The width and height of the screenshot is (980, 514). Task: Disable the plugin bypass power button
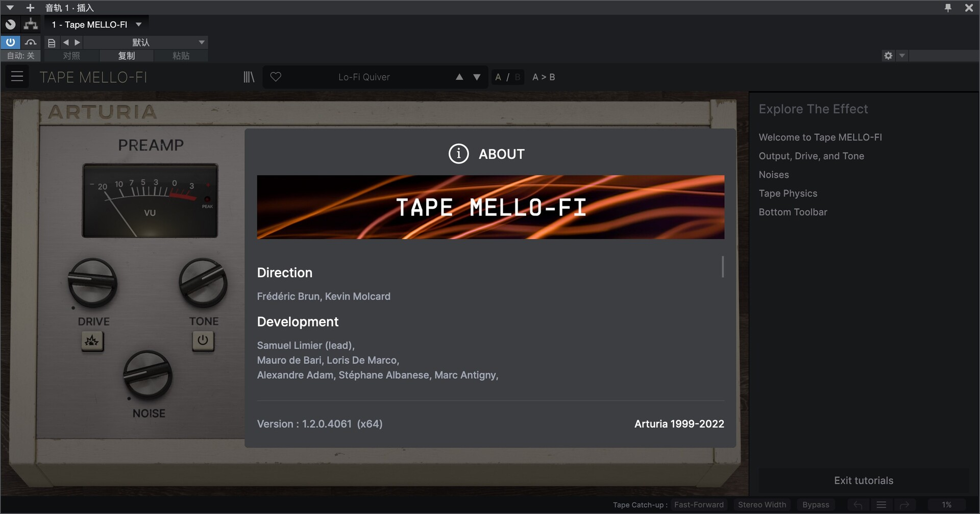point(11,42)
